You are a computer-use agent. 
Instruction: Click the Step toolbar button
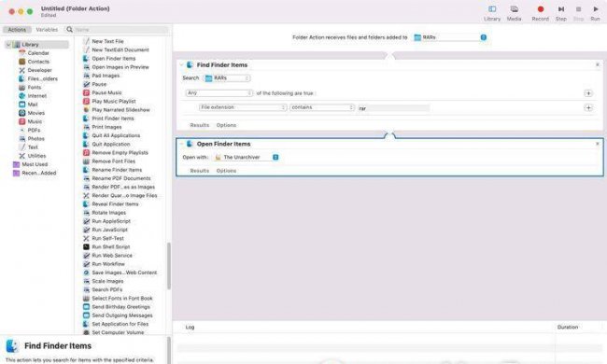[561, 13]
